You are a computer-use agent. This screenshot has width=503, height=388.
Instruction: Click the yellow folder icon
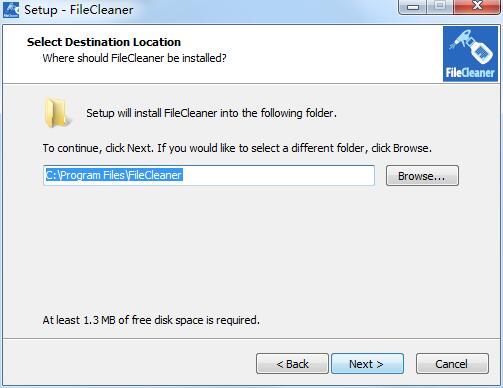point(57,113)
